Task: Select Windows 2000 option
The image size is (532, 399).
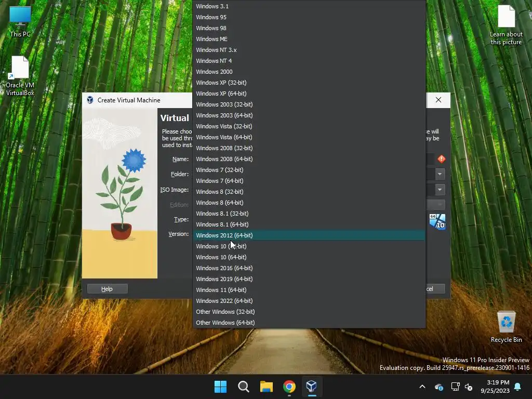Action: (309, 72)
